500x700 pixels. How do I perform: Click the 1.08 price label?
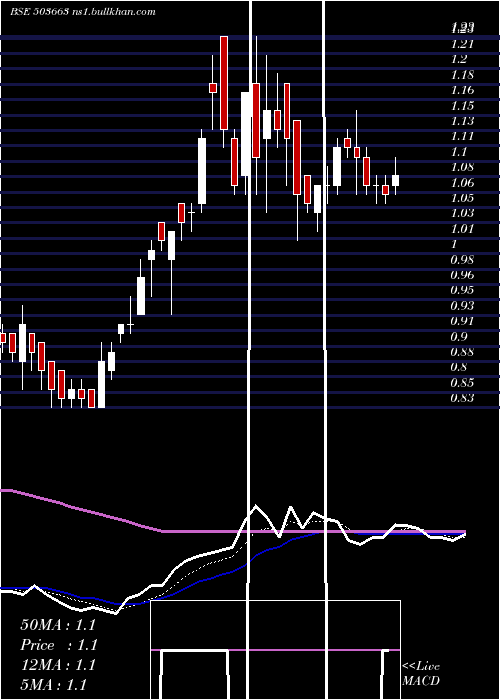[462, 167]
